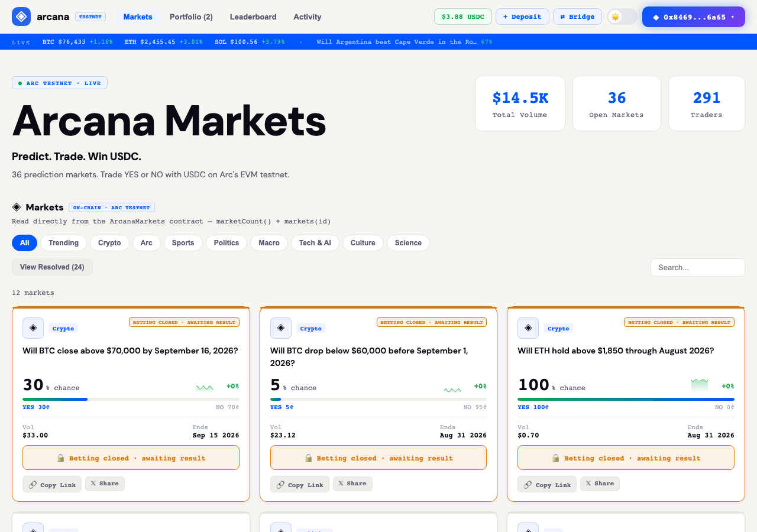Open the Argentina vs Cape Verde ticker item
Image resolution: width=757 pixels, height=532 pixels.
point(404,42)
